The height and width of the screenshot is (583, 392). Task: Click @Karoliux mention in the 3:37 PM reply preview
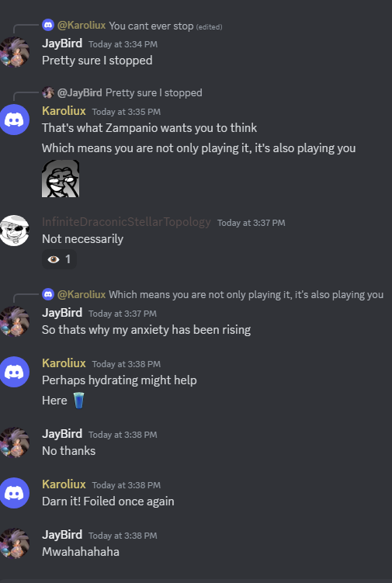point(82,294)
